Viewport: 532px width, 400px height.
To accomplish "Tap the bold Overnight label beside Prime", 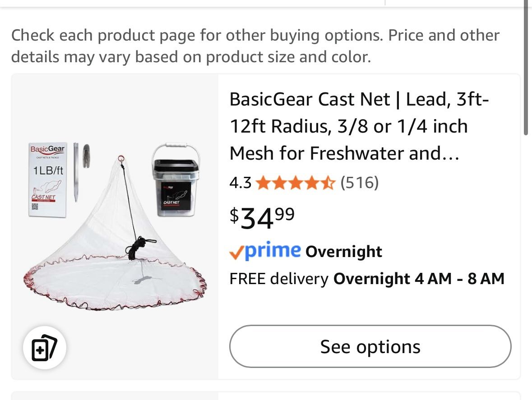I will coord(344,252).
